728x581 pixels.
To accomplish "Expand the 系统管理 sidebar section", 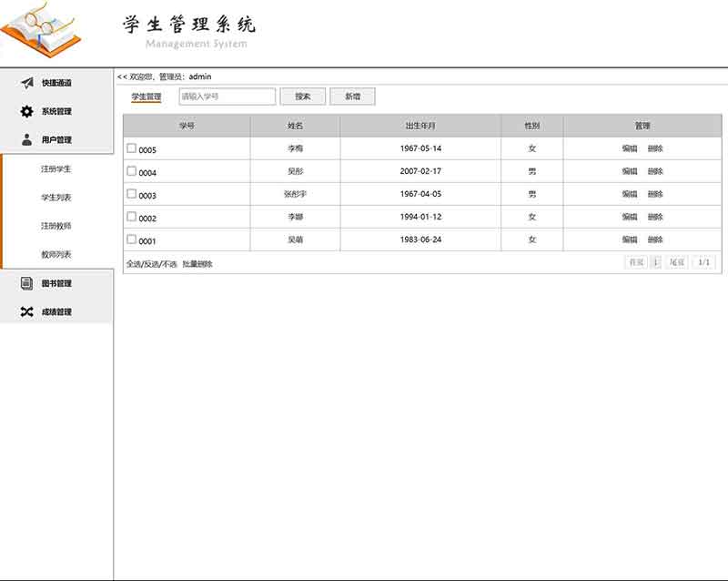I will (56, 112).
